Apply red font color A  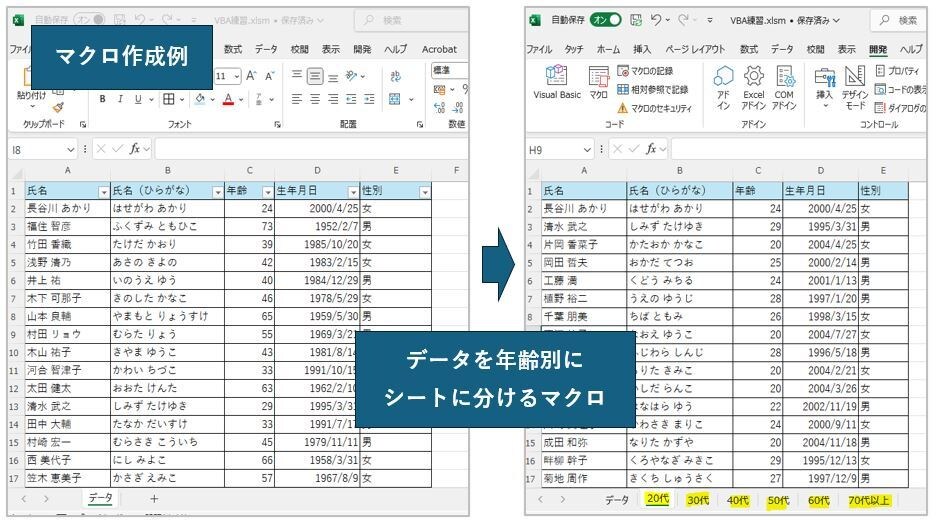pos(228,99)
